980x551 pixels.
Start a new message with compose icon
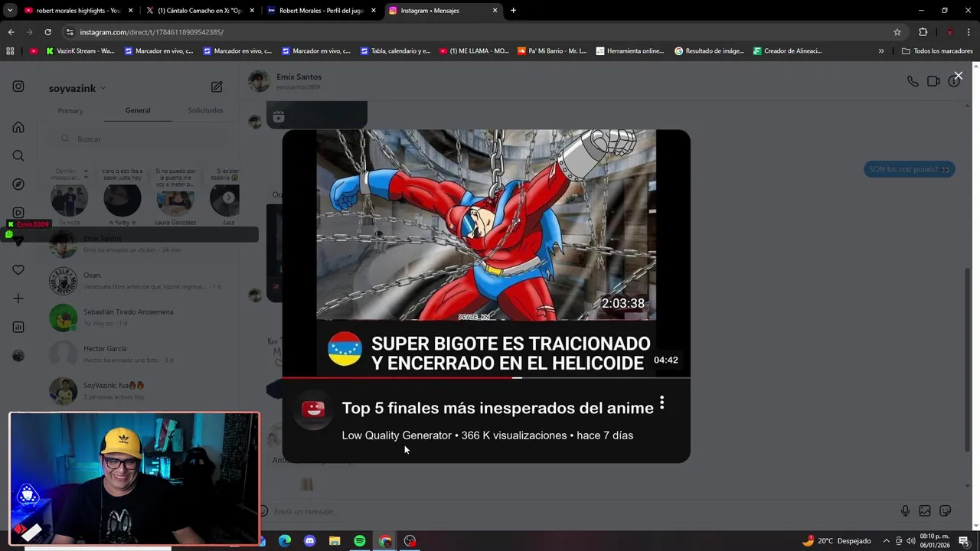217,87
